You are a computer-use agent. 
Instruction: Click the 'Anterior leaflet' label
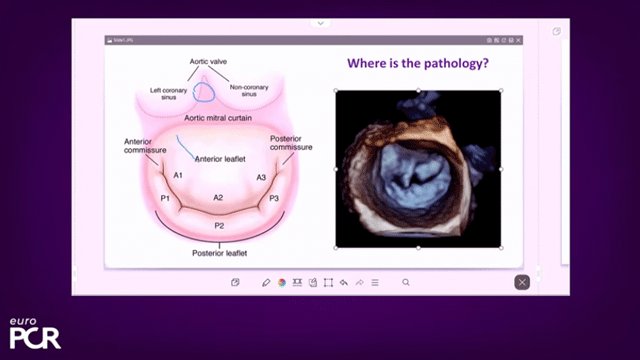pyautogui.click(x=220, y=159)
